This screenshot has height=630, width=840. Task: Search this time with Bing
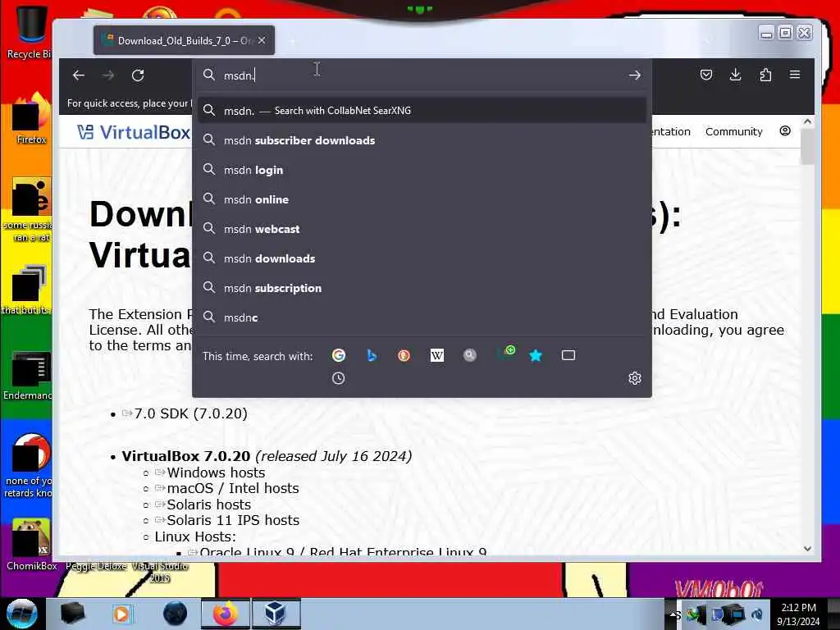coord(372,355)
